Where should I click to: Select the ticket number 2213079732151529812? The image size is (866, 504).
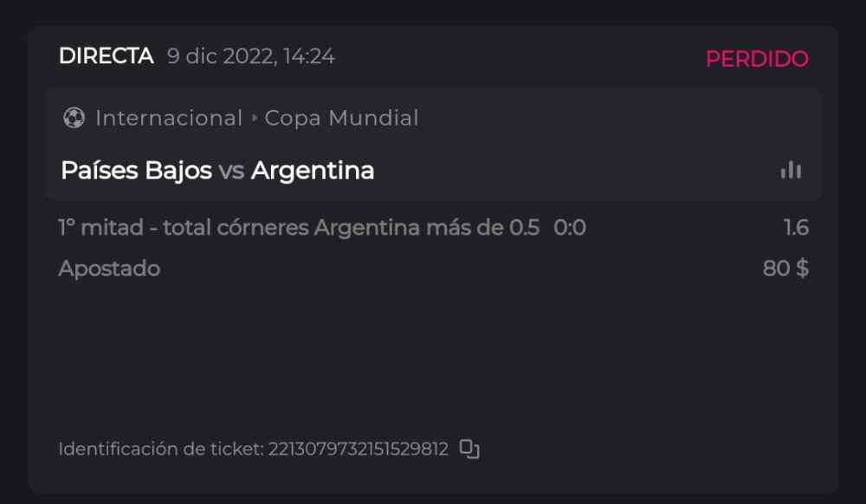[x=359, y=449]
